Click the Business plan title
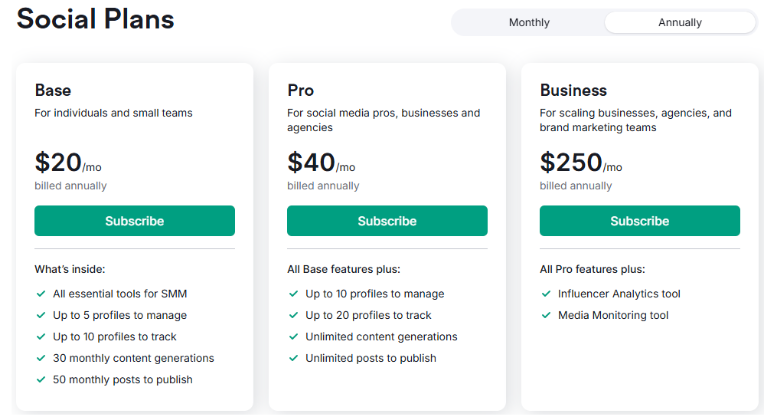Viewport: 764px width, 415px height. coord(573,90)
